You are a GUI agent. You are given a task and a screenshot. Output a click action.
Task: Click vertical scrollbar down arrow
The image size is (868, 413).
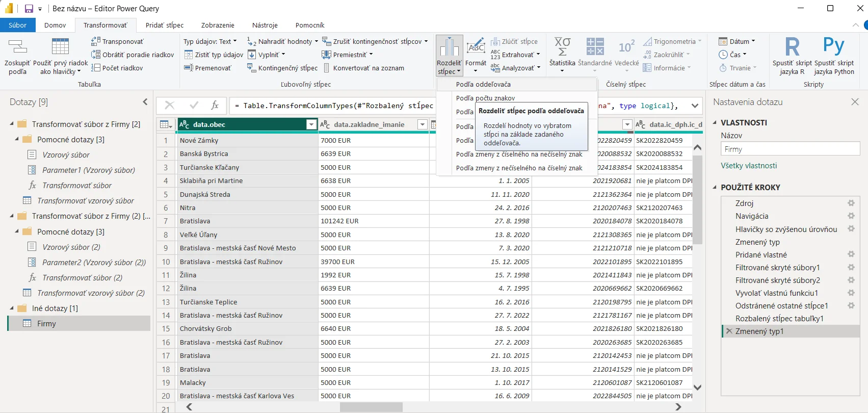[698, 388]
